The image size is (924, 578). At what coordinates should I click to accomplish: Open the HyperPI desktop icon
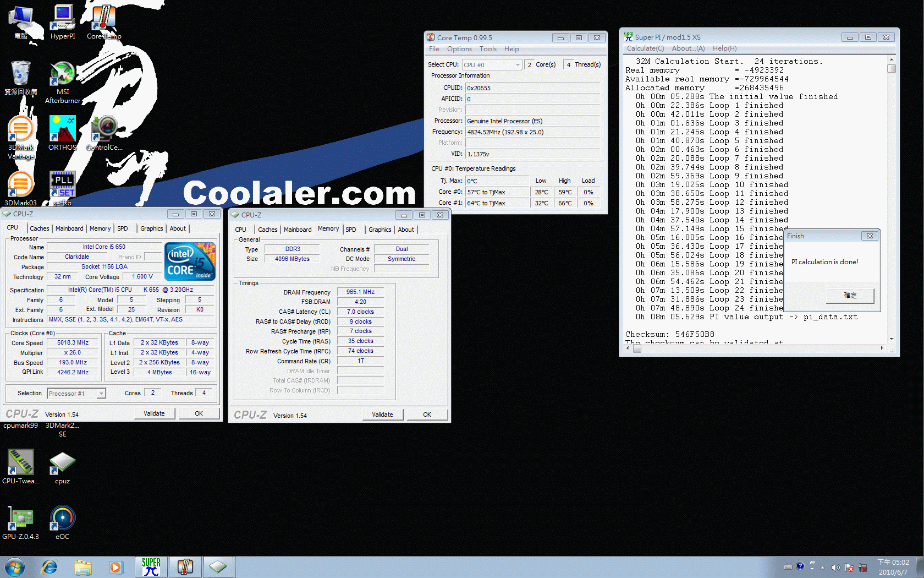click(63, 22)
